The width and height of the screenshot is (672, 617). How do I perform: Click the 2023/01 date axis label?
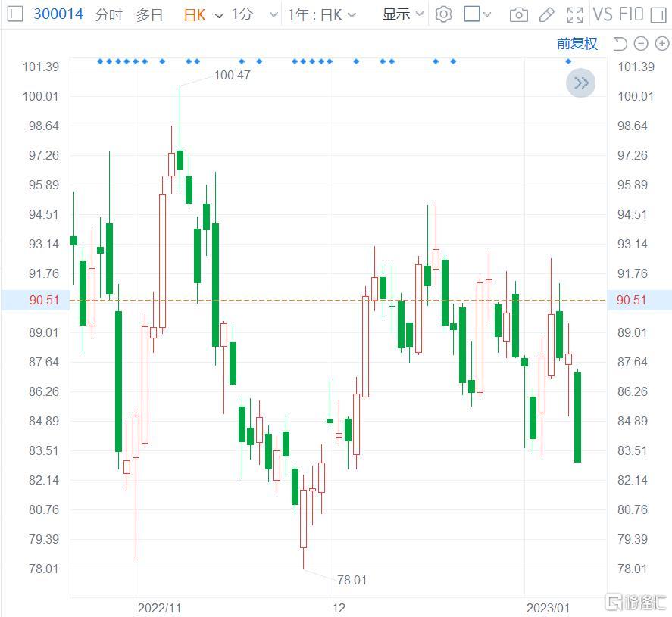pyautogui.click(x=548, y=608)
